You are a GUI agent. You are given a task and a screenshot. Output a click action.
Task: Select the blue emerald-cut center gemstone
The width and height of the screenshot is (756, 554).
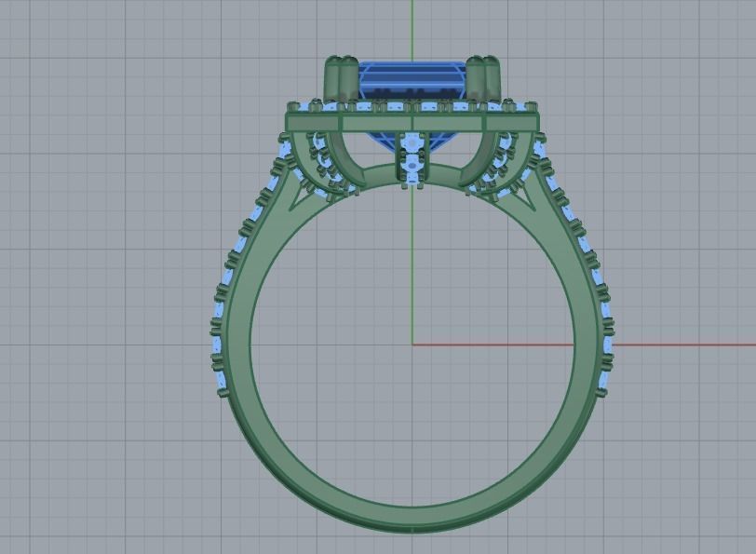coord(412,80)
